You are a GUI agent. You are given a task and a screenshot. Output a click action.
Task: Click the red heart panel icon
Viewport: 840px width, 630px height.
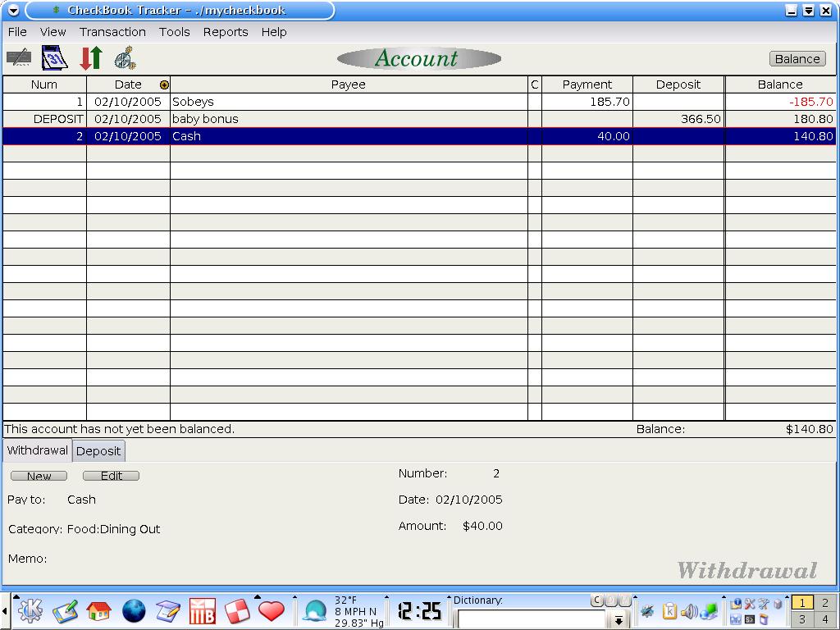271,611
